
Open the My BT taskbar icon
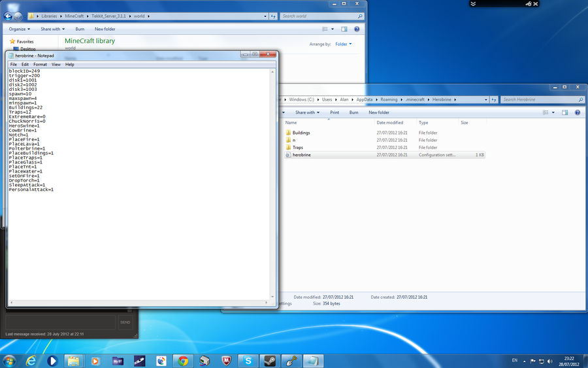click(x=118, y=361)
